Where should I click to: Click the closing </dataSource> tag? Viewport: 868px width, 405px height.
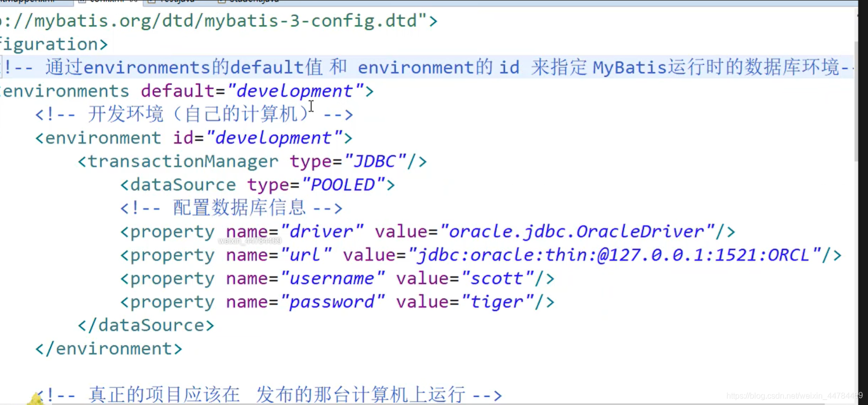pyautogui.click(x=146, y=325)
